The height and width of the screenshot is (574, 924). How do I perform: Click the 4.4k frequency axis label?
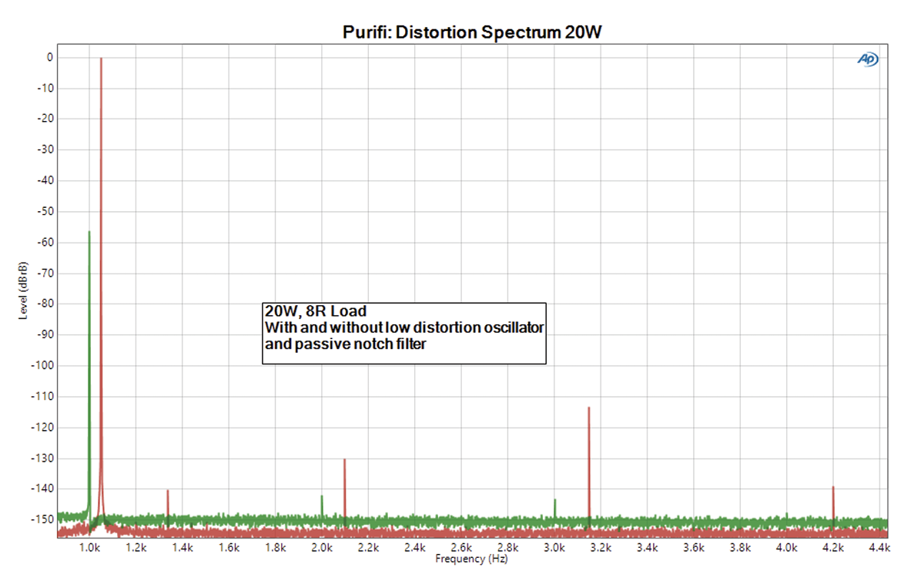coord(879,548)
